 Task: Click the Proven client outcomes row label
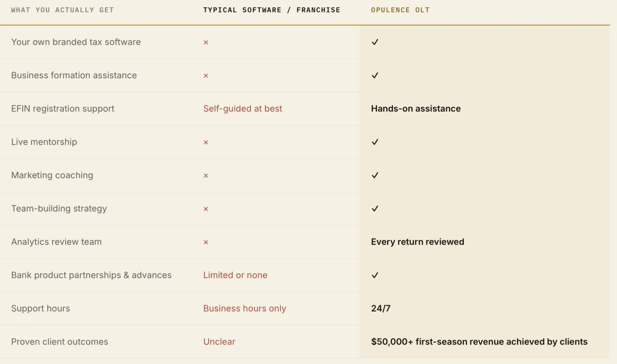[60, 342]
